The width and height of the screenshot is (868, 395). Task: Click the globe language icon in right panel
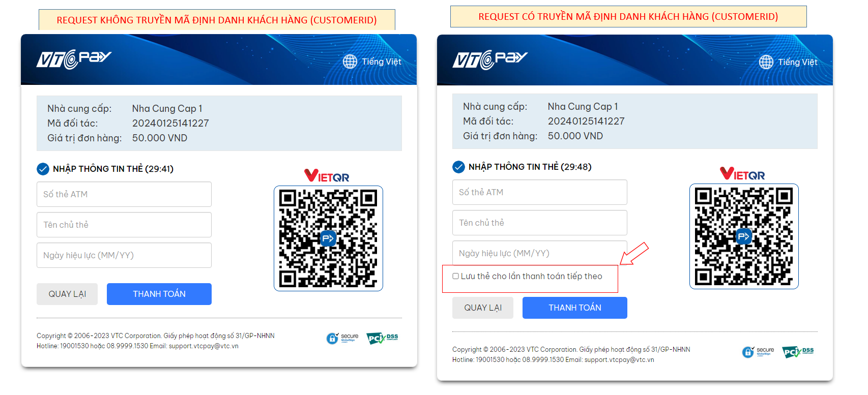click(x=766, y=62)
